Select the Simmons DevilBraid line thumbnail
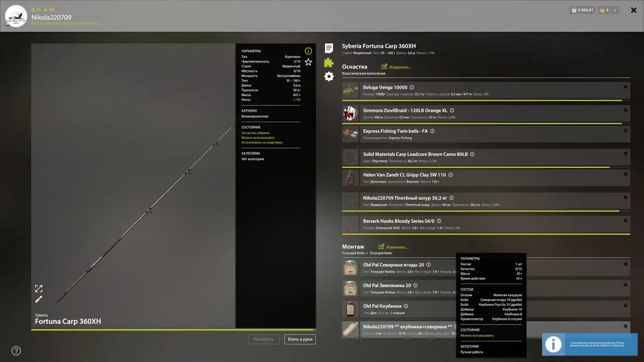 click(x=350, y=114)
